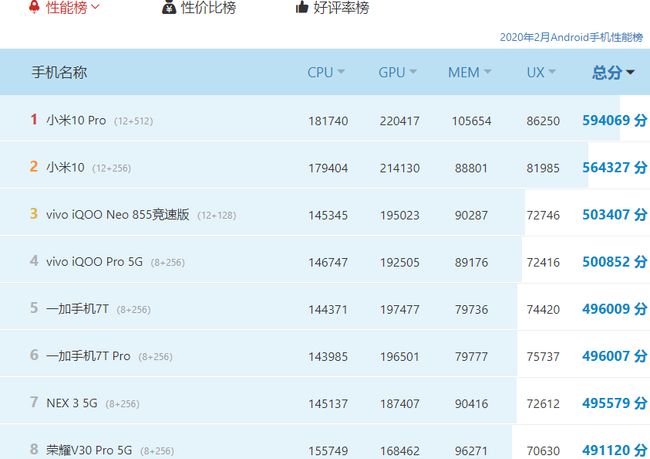The image size is (650, 459).
Task: Click the 手机名称 column header
Action: [x=59, y=72]
